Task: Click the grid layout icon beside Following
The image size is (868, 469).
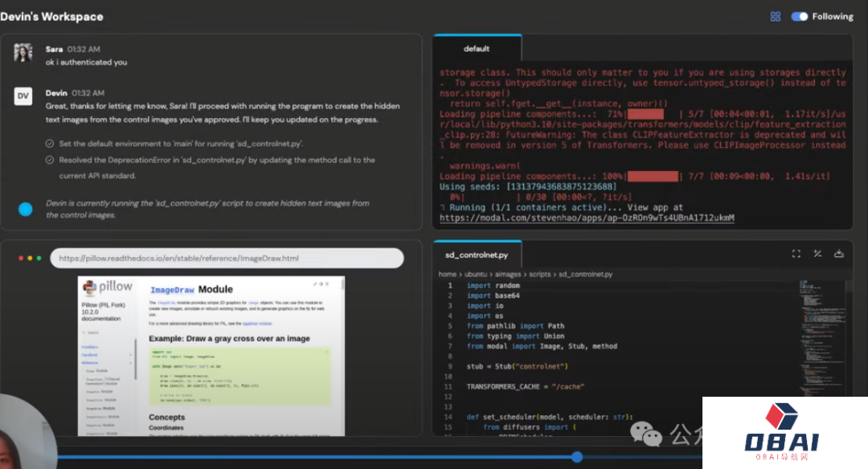Action: 775,16
